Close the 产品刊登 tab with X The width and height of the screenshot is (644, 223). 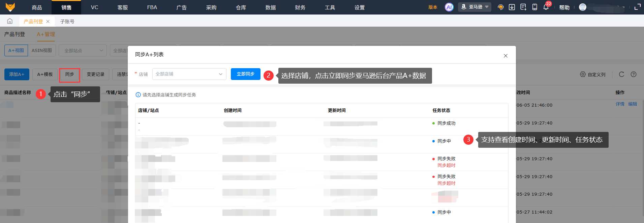(x=48, y=21)
